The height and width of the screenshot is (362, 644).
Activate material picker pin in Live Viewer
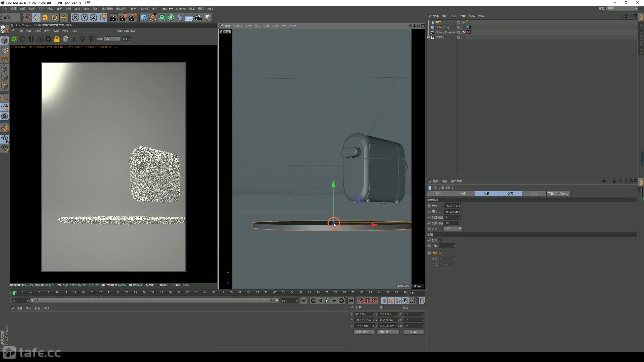[91, 39]
